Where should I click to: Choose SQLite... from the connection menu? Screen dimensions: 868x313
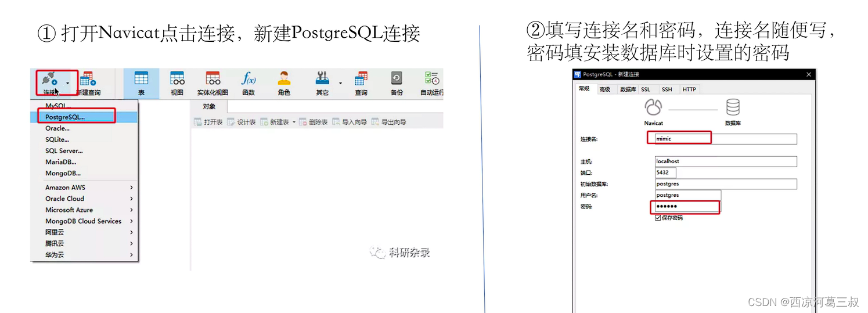[84, 139]
